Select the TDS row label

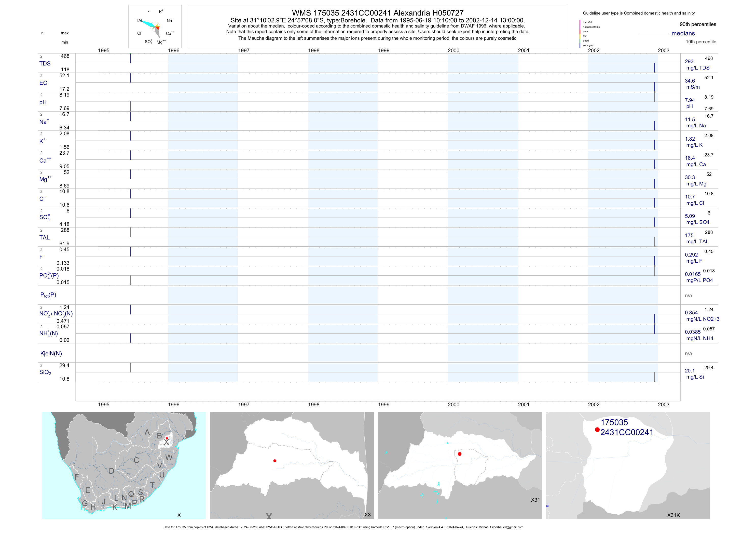(45, 64)
